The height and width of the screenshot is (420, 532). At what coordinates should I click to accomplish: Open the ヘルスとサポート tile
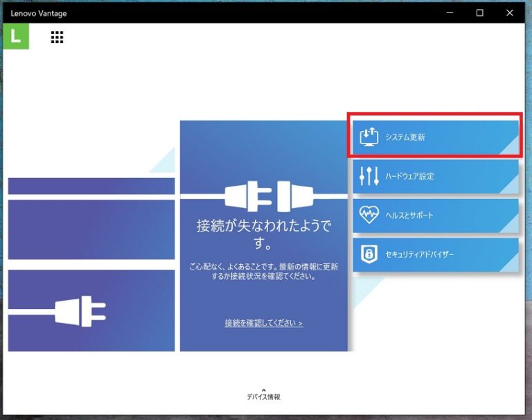tap(436, 216)
